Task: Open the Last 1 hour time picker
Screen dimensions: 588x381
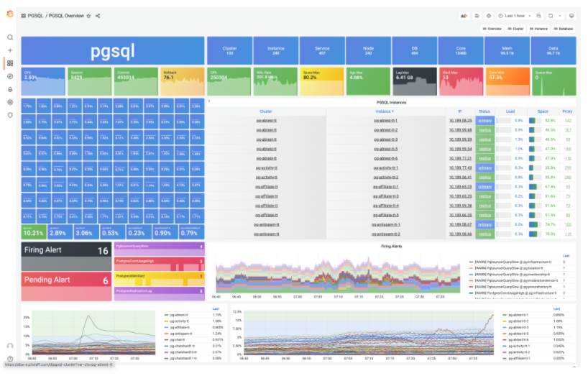Action: click(x=515, y=16)
